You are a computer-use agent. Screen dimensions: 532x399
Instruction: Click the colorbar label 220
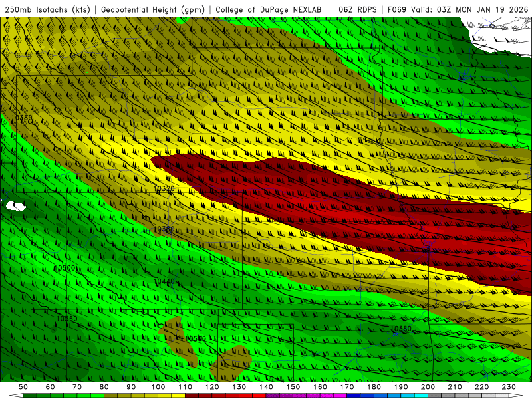[481, 387]
